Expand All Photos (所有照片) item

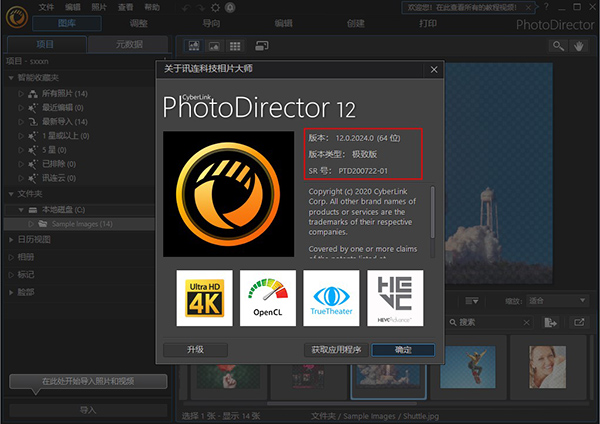coord(21,94)
